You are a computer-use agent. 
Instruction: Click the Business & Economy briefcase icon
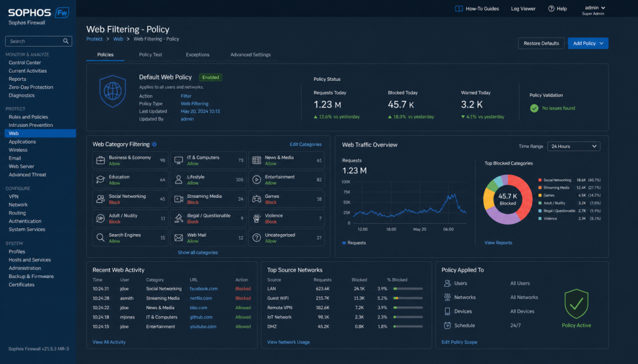click(100, 161)
